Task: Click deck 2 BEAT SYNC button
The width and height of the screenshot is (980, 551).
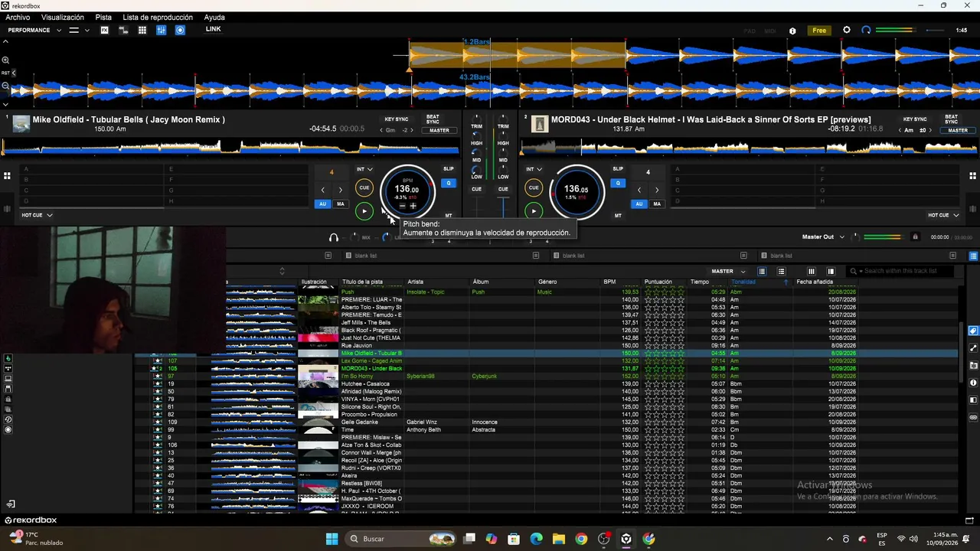Action: 951,119
